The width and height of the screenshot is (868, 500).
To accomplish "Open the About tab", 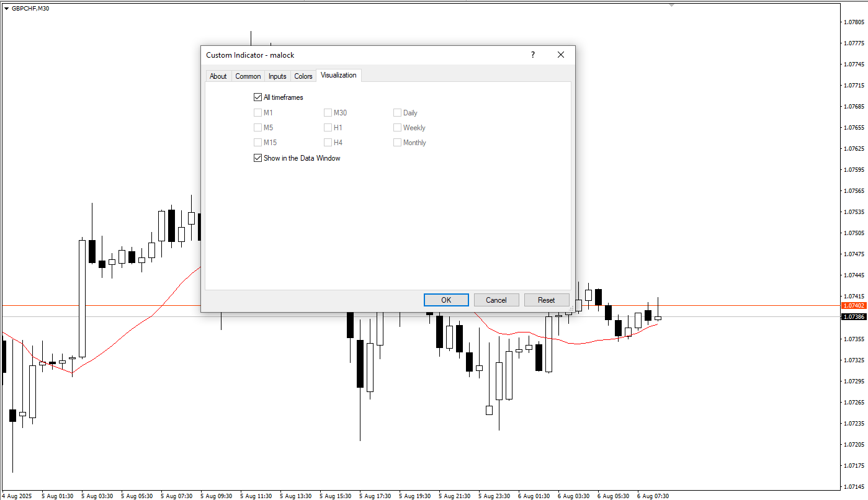I will pyautogui.click(x=218, y=76).
